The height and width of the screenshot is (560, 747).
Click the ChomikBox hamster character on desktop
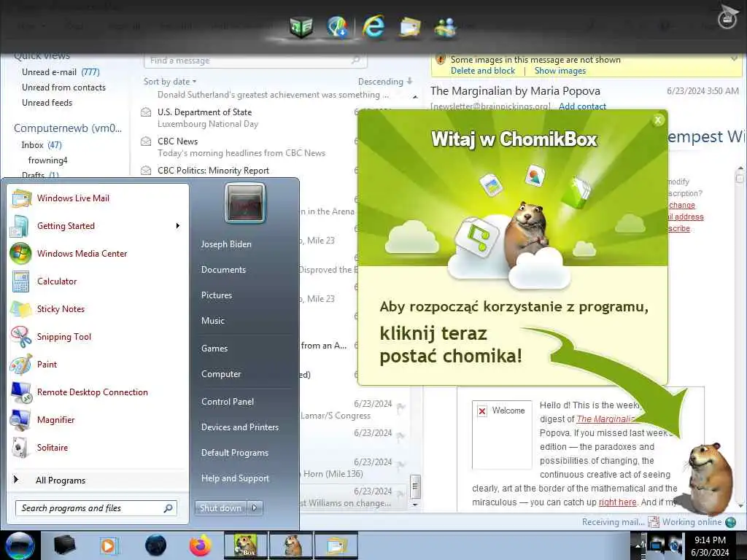coord(708,478)
